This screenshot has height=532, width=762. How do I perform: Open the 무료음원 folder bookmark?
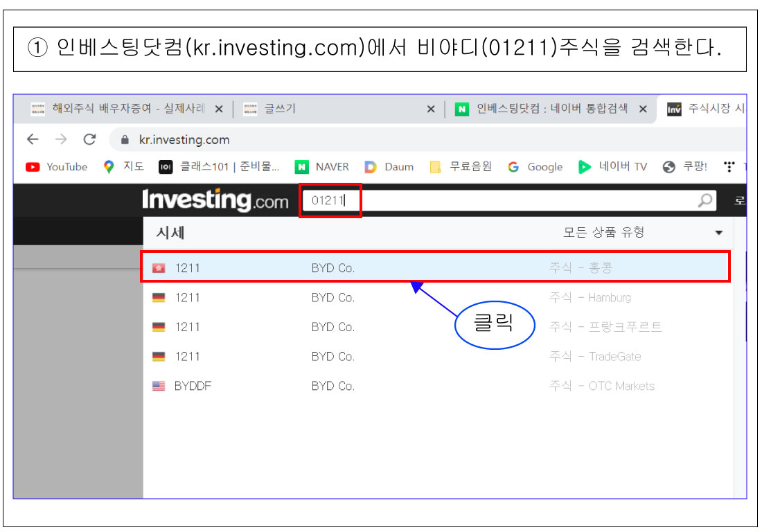461,167
